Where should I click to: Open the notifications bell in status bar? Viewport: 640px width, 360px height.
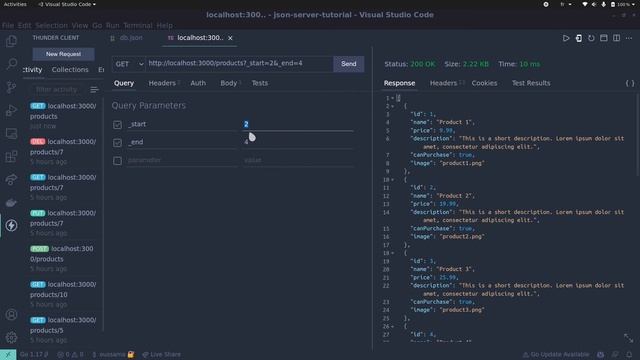(x=629, y=354)
